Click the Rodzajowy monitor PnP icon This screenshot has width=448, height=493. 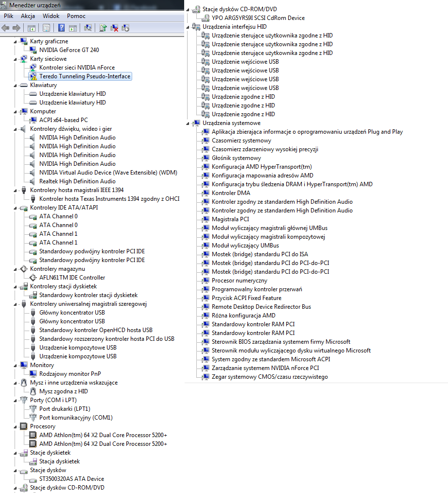33,374
